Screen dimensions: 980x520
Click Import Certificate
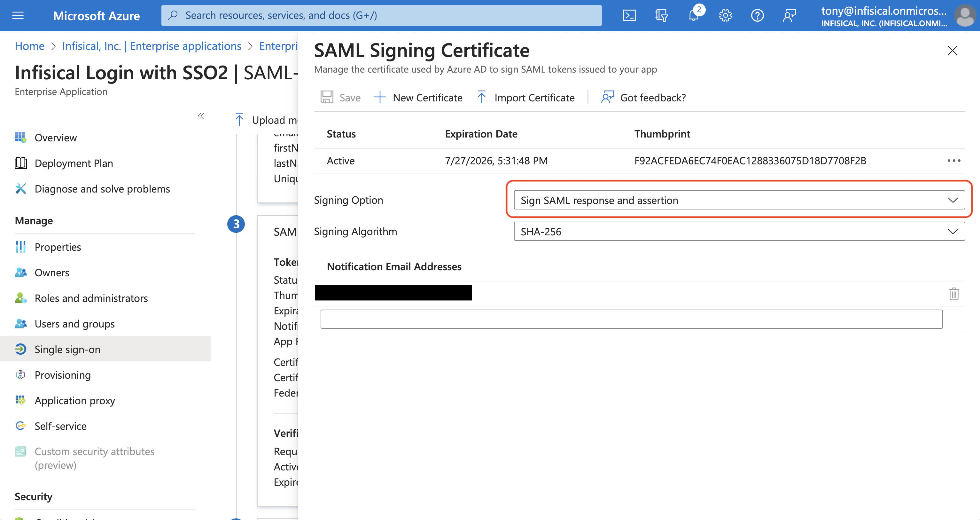pos(525,98)
